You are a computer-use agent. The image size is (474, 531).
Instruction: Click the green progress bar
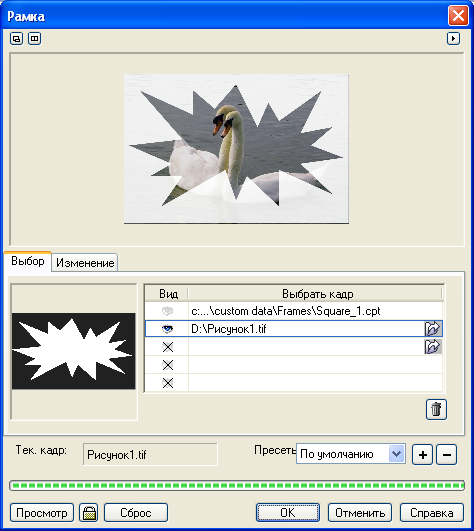point(237,486)
